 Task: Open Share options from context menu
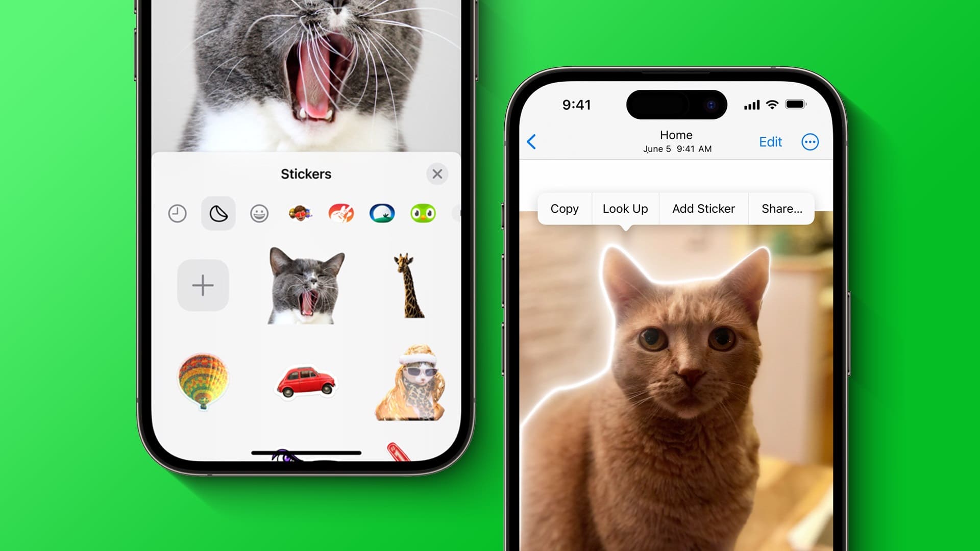pos(781,209)
